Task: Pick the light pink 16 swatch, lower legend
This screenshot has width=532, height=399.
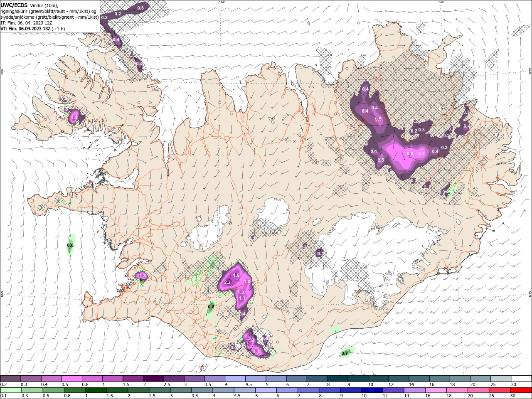Action: pos(436,390)
